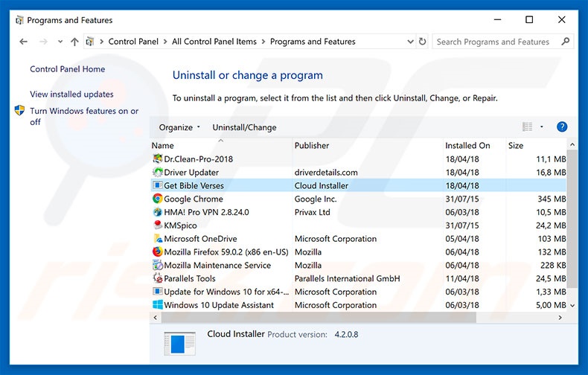Viewport: 588px width, 375px height.
Task: Click the Cloud Installer details pane thumbnail
Action: tap(179, 344)
